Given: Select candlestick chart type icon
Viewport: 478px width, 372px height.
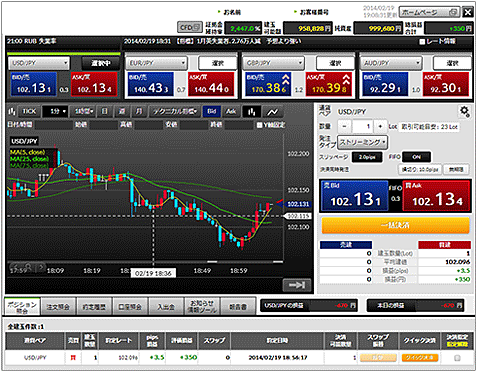Looking at the screenshot, I should coord(252,112).
